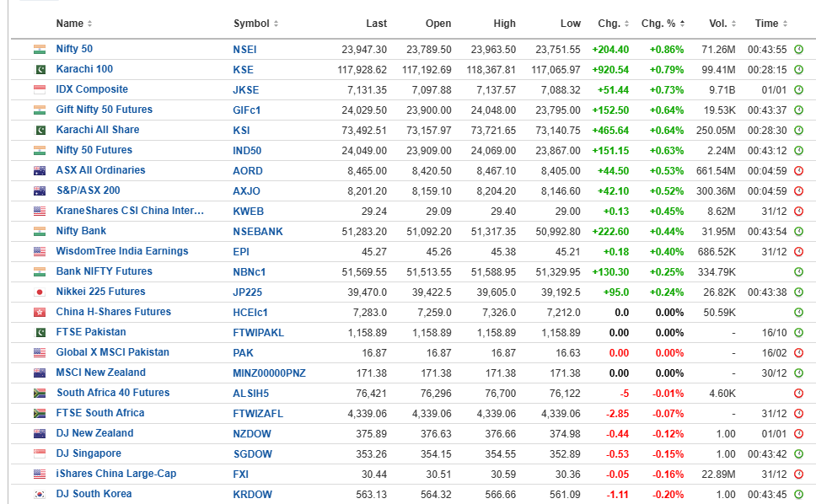Sort table by Chg. column

click(613, 24)
